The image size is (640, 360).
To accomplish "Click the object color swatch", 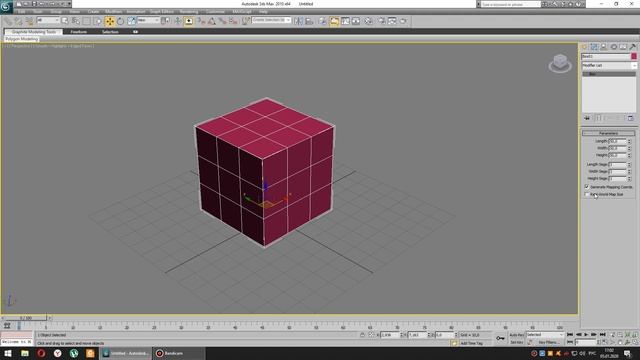I will pyautogui.click(x=634, y=56).
